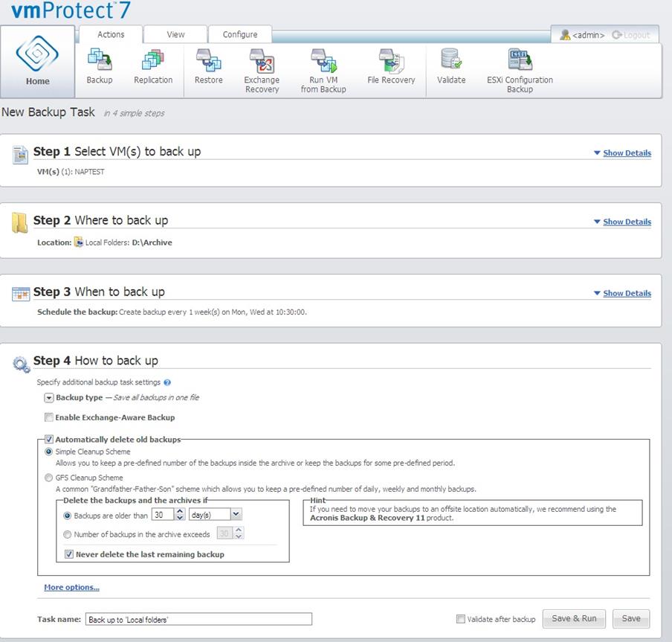Open ESXi Configuration Backup
This screenshot has width=672, height=642.
click(x=520, y=61)
